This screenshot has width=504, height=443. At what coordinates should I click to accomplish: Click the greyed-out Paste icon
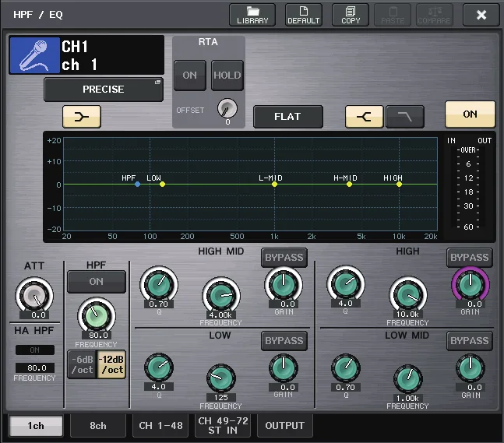coord(393,15)
